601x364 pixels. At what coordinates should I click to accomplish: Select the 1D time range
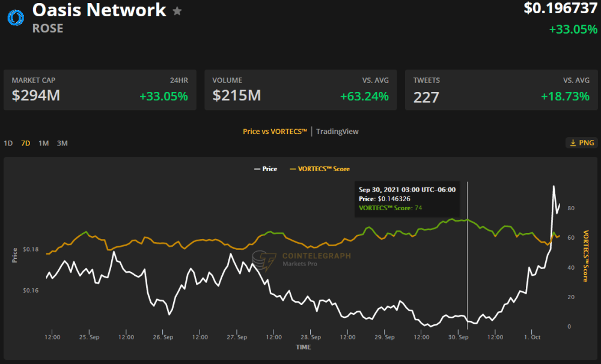point(8,144)
